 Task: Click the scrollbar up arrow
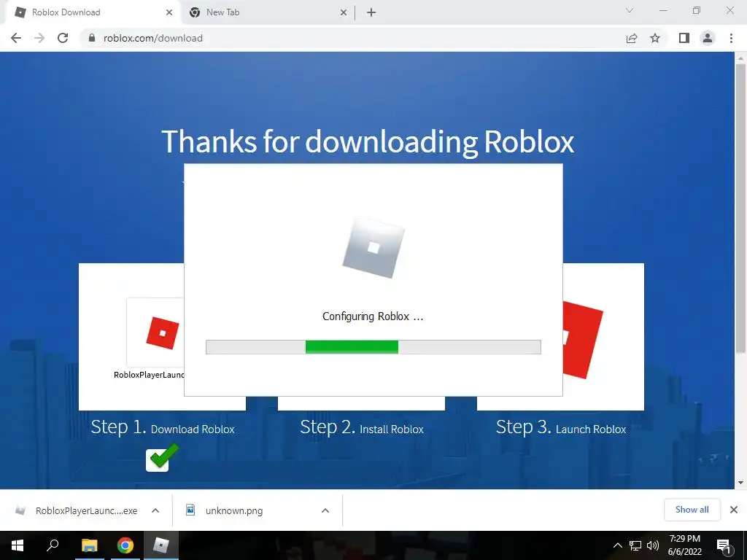tap(740, 58)
